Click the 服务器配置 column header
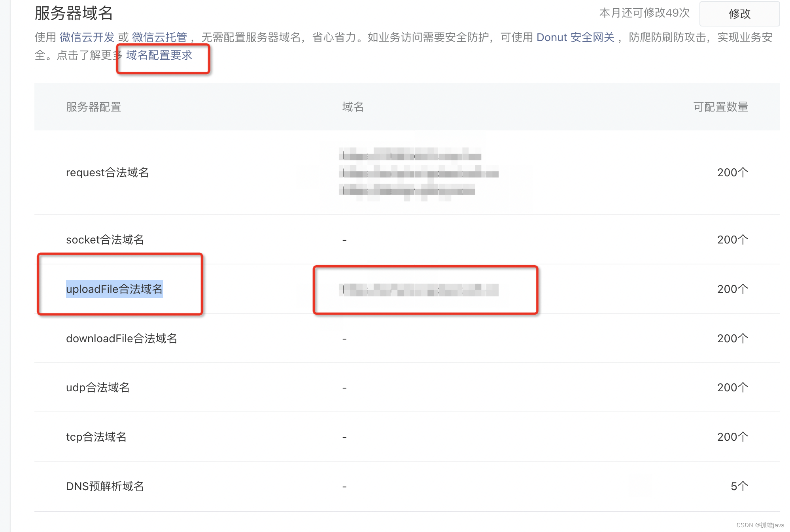 click(x=94, y=107)
